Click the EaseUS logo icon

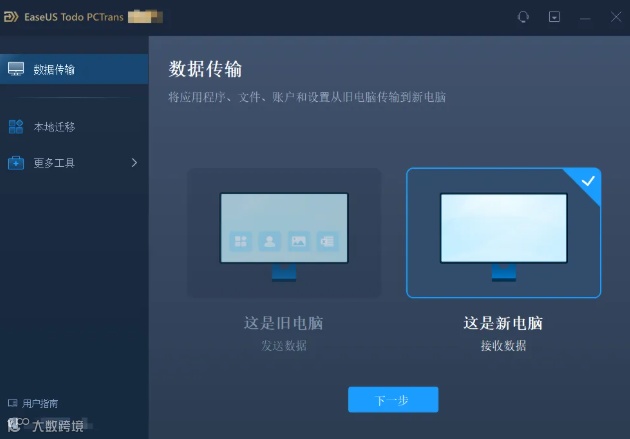[11, 17]
